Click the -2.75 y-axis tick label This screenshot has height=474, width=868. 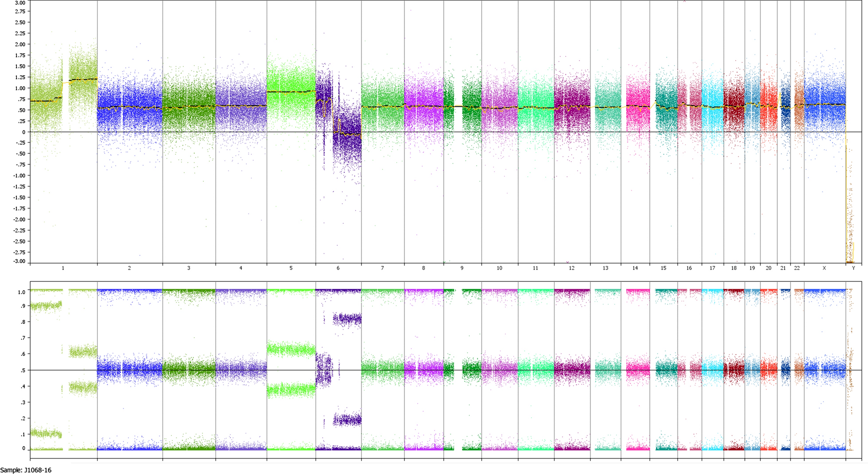tap(19, 252)
